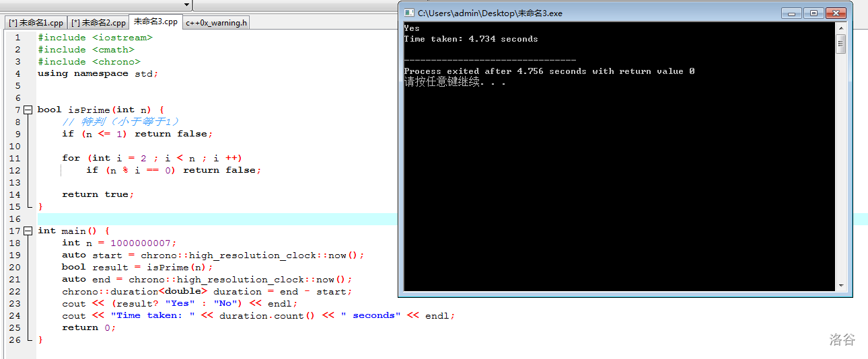Image resolution: width=868 pixels, height=359 pixels.
Task: Switch to the 未命名1.cpp tab
Action: pos(36,22)
